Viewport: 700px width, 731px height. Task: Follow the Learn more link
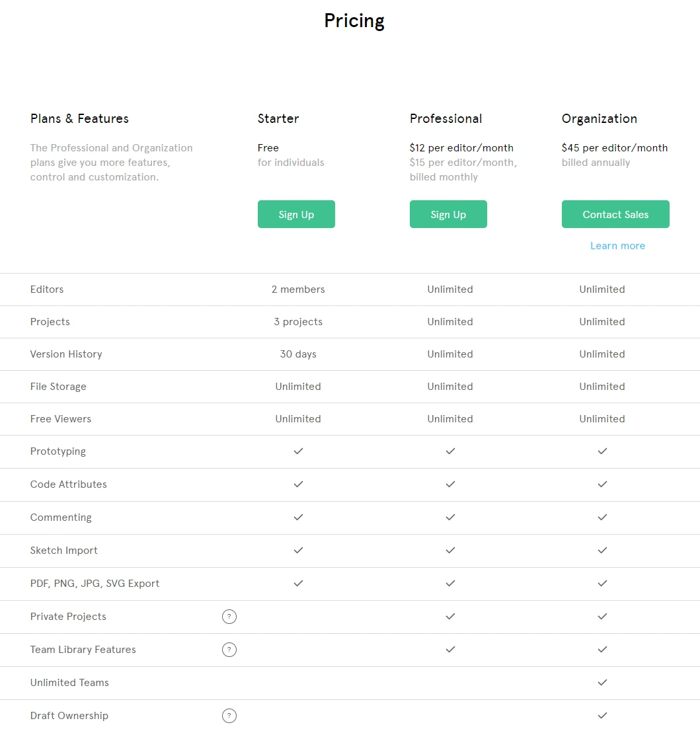click(x=617, y=246)
